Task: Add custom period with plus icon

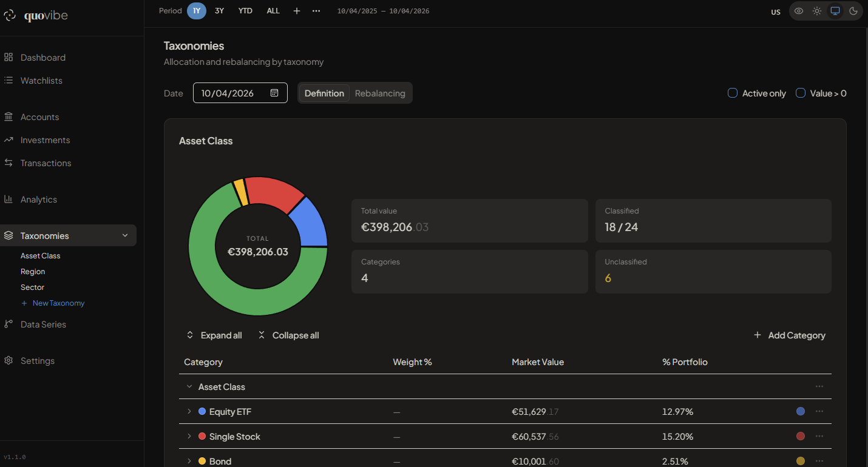Action: [297, 11]
